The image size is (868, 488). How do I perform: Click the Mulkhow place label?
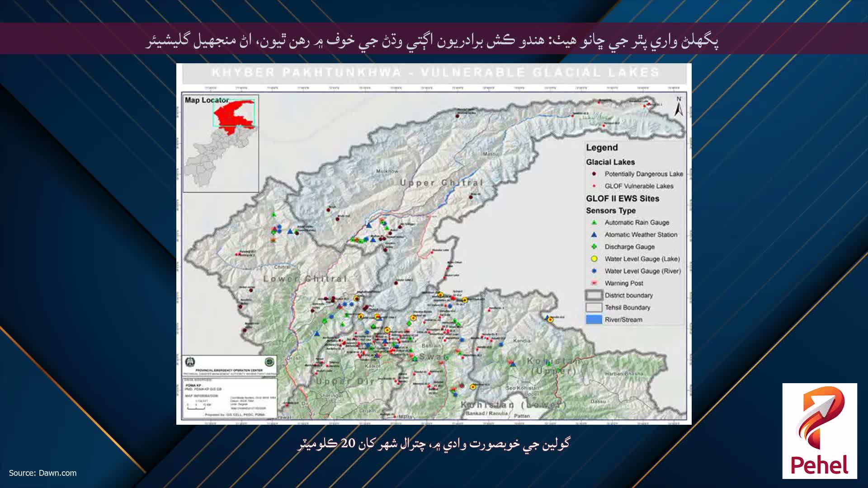[387, 171]
